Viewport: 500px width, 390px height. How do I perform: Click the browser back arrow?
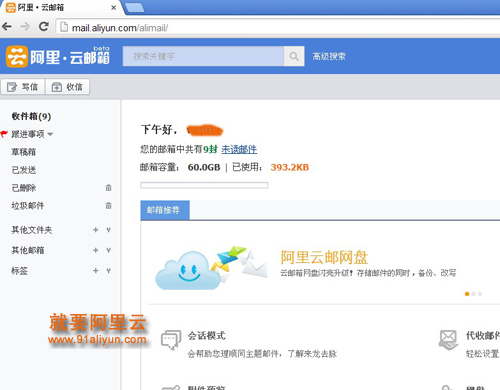(7, 26)
